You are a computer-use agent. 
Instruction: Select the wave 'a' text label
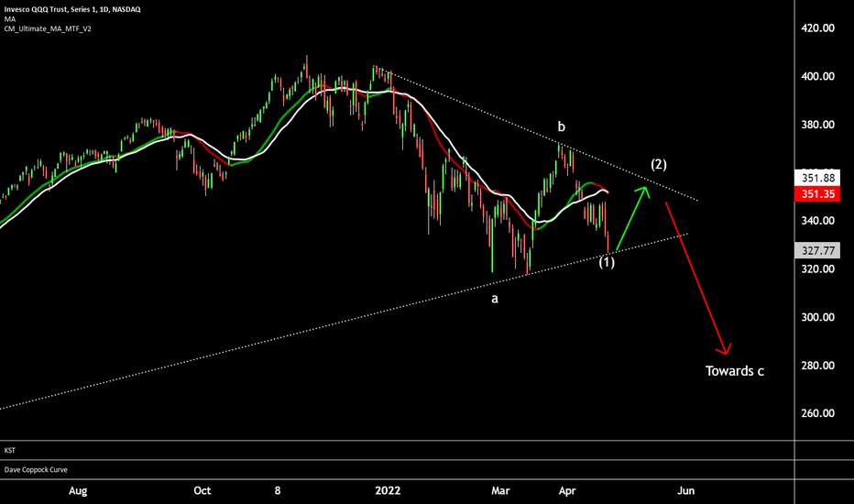[x=495, y=299]
